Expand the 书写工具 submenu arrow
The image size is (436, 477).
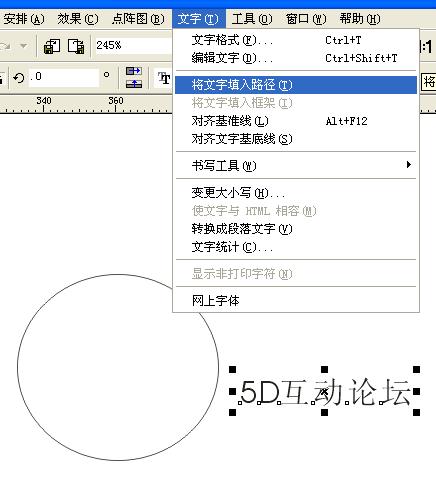(x=409, y=165)
